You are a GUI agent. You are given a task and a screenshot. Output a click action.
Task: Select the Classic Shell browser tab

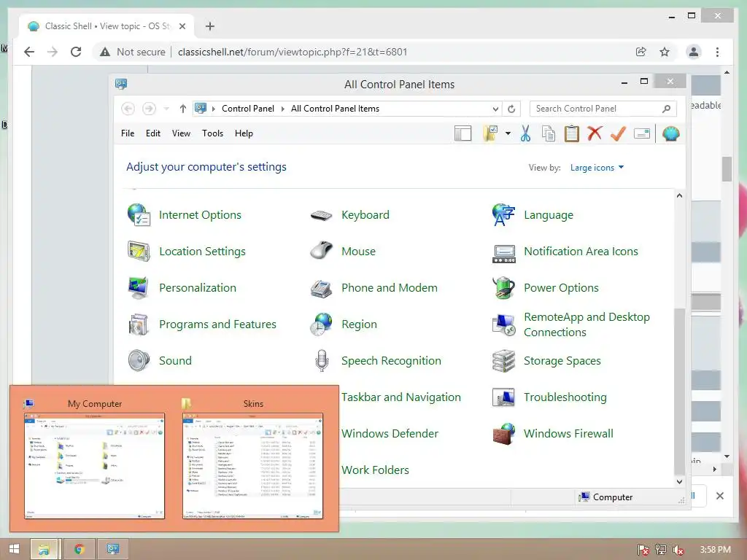coord(107,26)
